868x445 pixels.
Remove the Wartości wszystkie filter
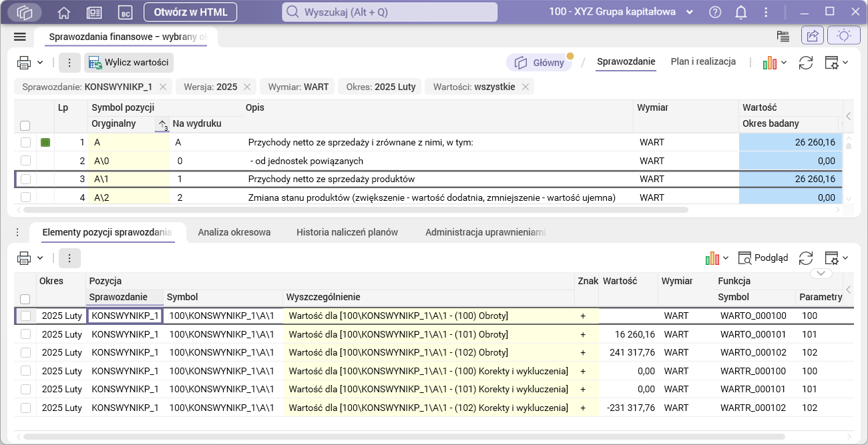point(525,87)
